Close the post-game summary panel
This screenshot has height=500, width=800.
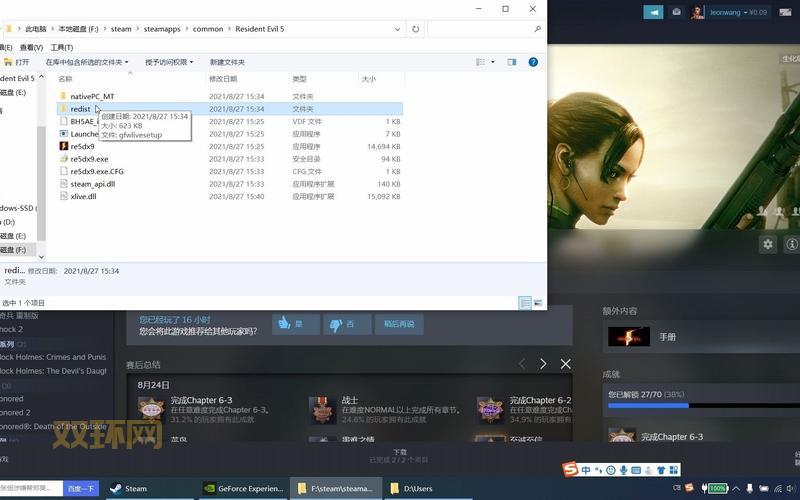[x=566, y=364]
